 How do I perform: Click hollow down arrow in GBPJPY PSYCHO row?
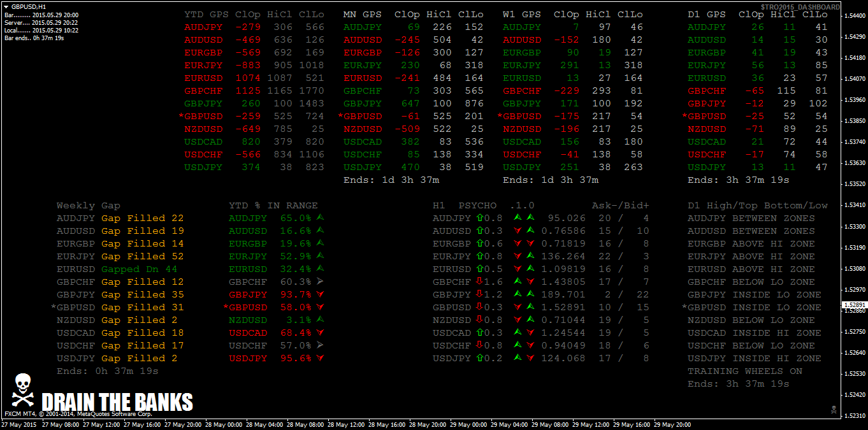point(479,294)
